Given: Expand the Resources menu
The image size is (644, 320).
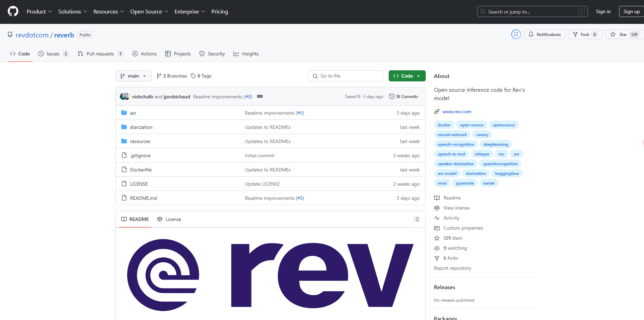Looking at the screenshot, I should (x=108, y=11).
